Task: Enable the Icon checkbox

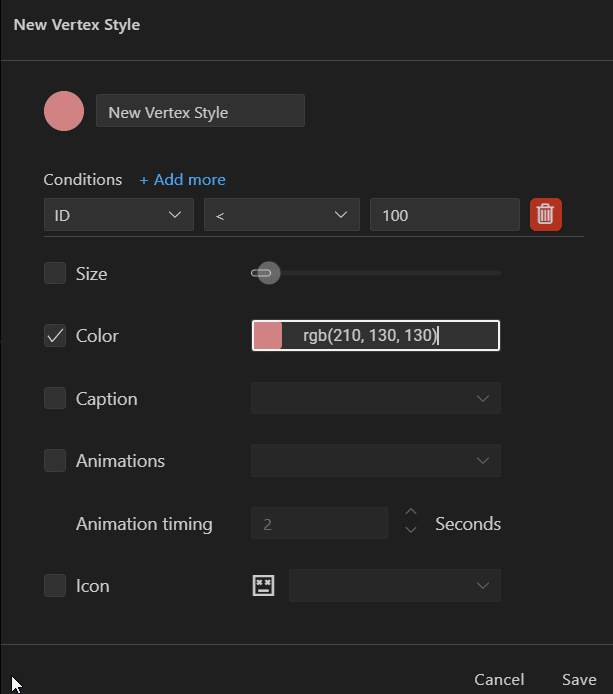Action: pos(55,586)
